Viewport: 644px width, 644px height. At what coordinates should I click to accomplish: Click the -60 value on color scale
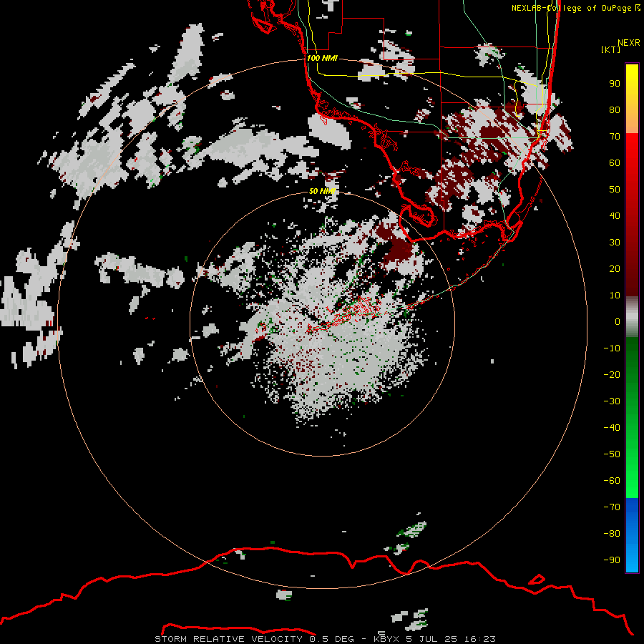coord(612,481)
